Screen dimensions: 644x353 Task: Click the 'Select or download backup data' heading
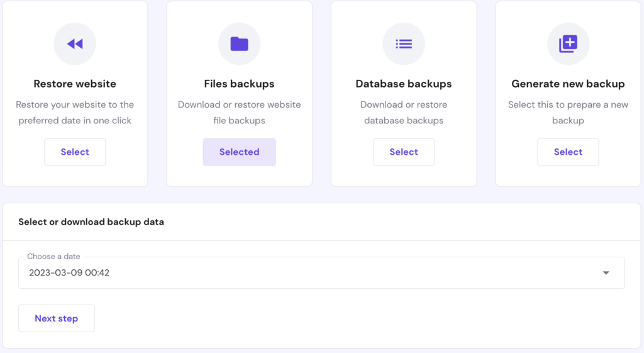[x=91, y=221]
